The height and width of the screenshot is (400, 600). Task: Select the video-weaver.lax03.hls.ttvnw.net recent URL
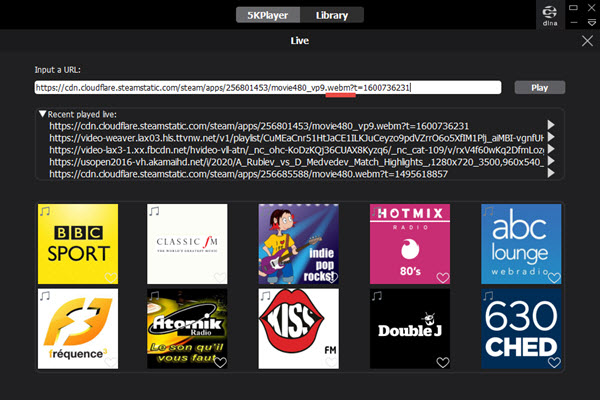[296, 138]
